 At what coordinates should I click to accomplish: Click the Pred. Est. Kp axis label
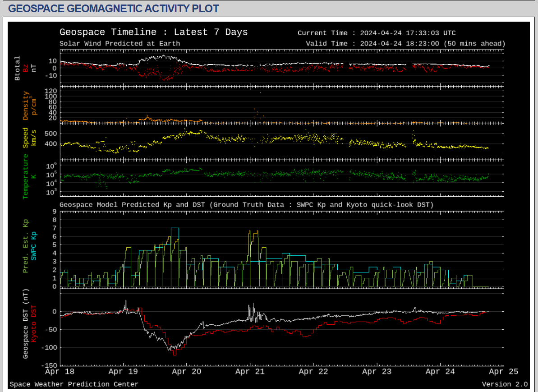click(26, 246)
